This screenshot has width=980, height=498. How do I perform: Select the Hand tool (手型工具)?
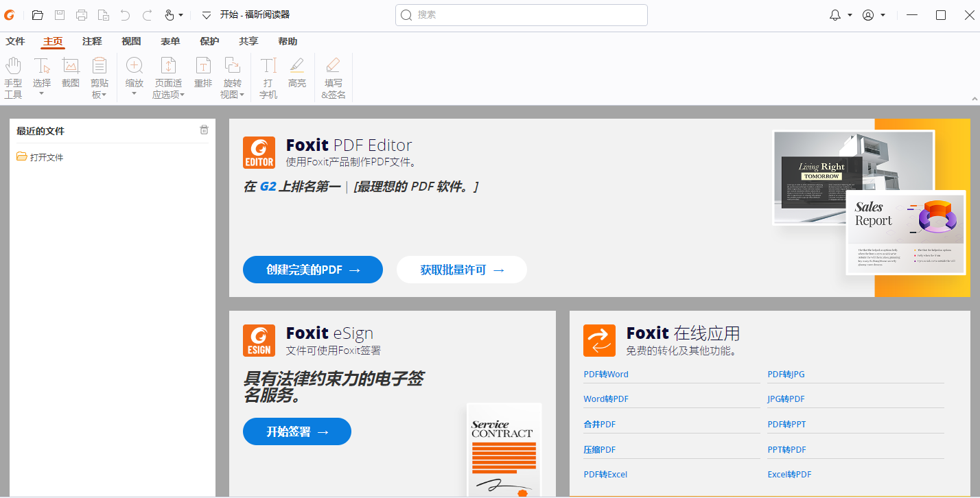point(13,78)
